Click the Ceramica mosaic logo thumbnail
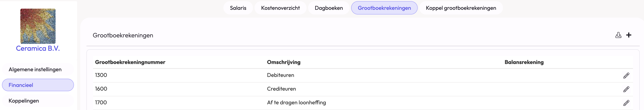The image size is (644, 110). tap(38, 26)
